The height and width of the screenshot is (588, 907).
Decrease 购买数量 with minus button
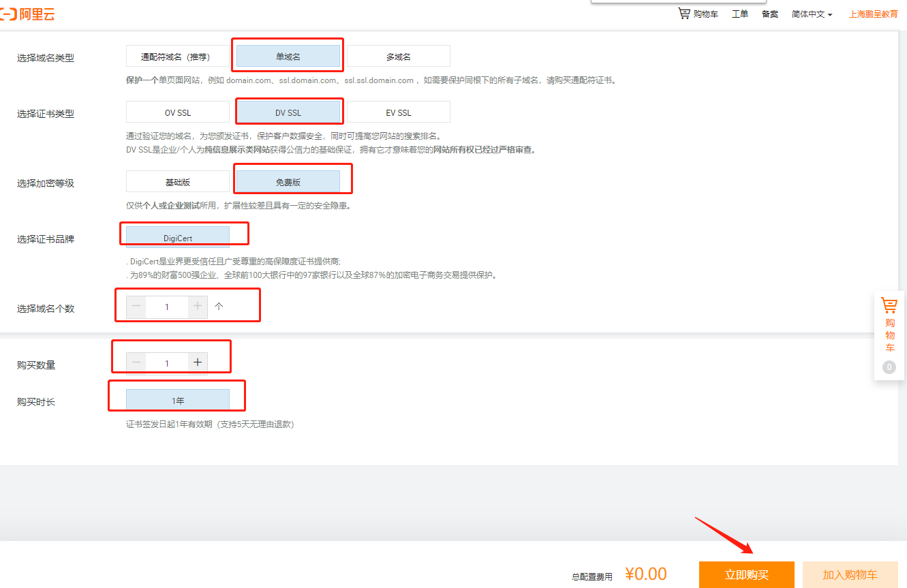coord(136,363)
